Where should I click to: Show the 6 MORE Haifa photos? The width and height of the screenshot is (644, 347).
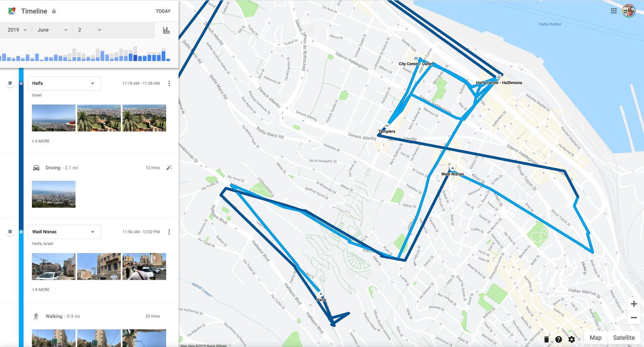(x=41, y=141)
